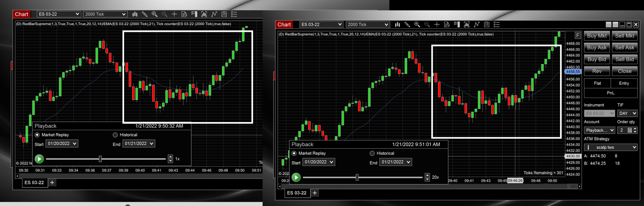Select Market Replay in left Playback panel
The height and width of the screenshot is (206, 644).
pyautogui.click(x=37, y=135)
